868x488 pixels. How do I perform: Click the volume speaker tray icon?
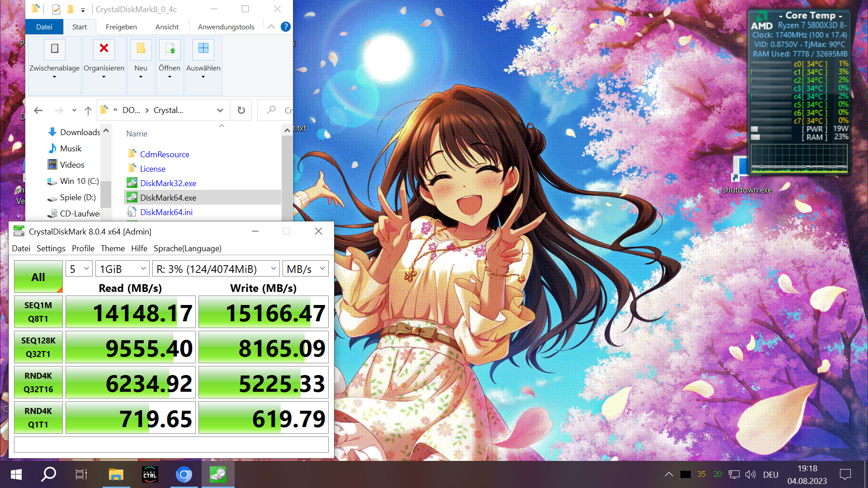pyautogui.click(x=750, y=474)
